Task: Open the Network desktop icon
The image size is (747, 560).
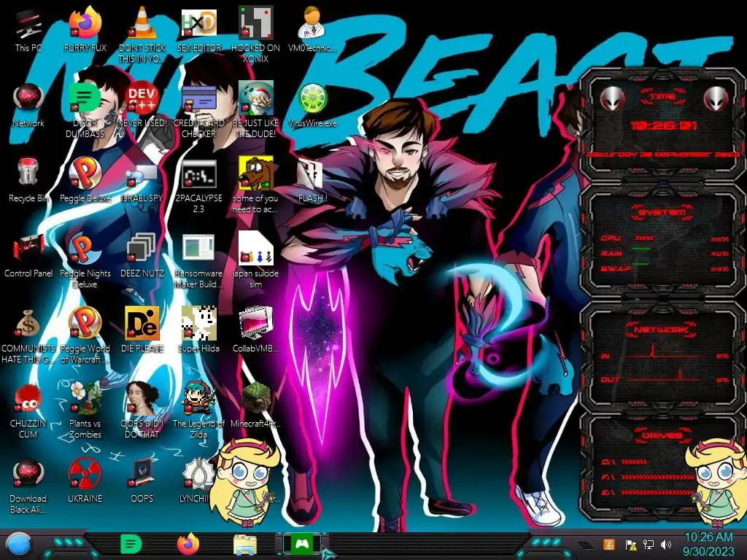Action: tap(28, 105)
